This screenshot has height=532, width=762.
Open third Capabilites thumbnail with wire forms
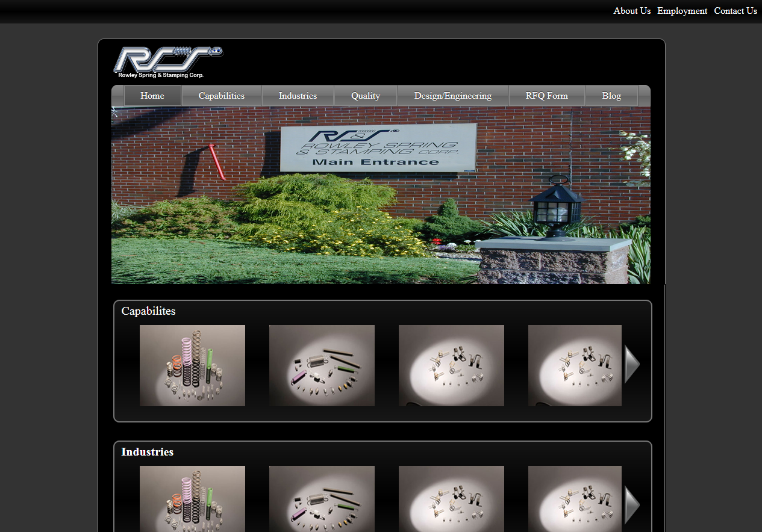click(451, 365)
